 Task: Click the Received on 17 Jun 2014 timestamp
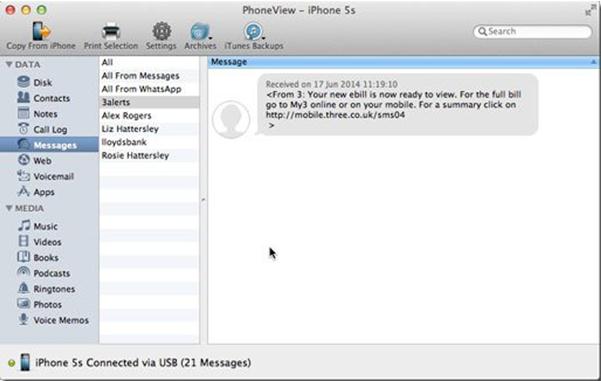point(332,84)
